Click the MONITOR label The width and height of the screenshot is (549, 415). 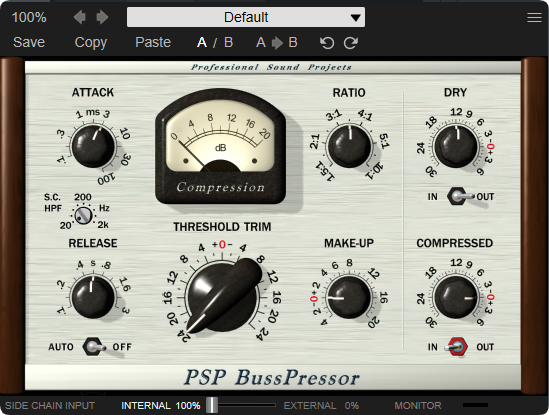(x=418, y=406)
